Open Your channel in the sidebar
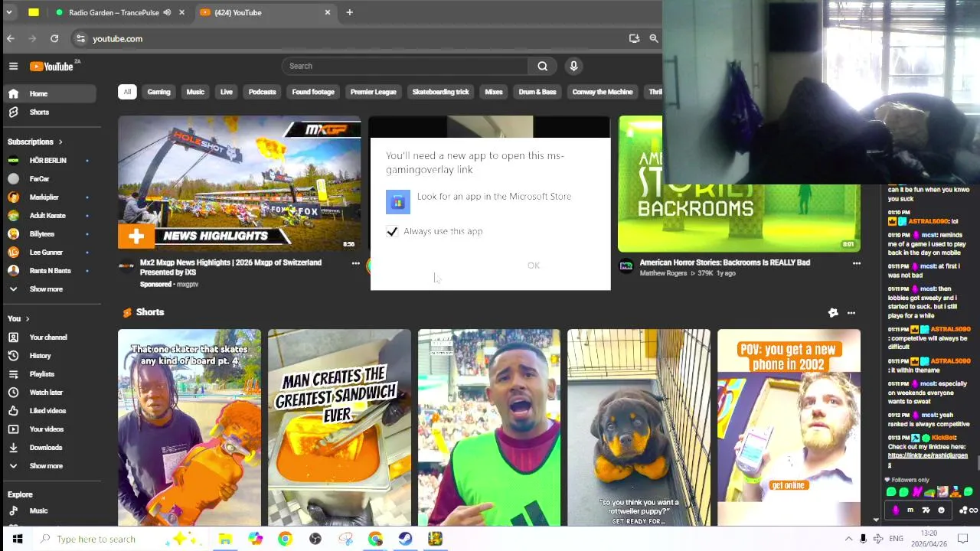Screen dimensions: 980x551 pos(50,337)
